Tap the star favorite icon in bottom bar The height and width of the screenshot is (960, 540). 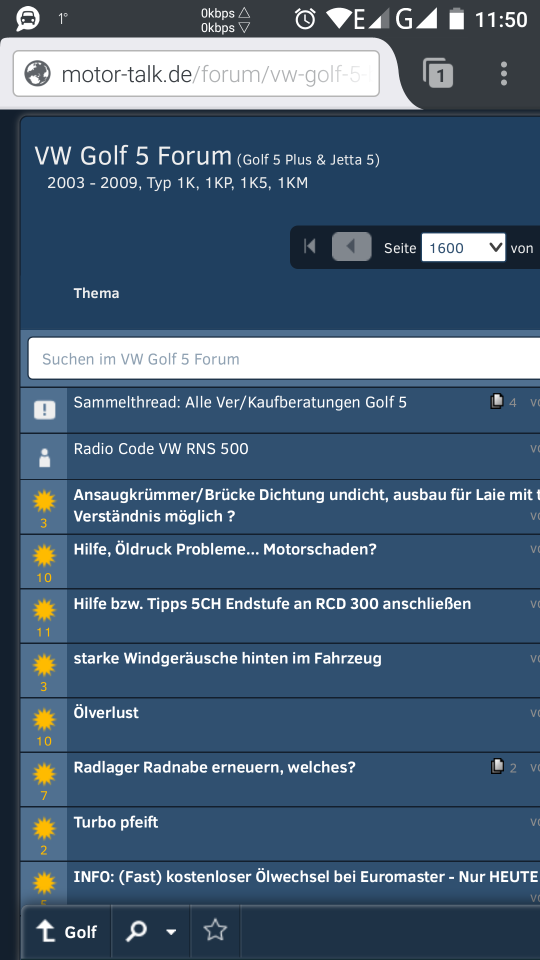(215, 931)
